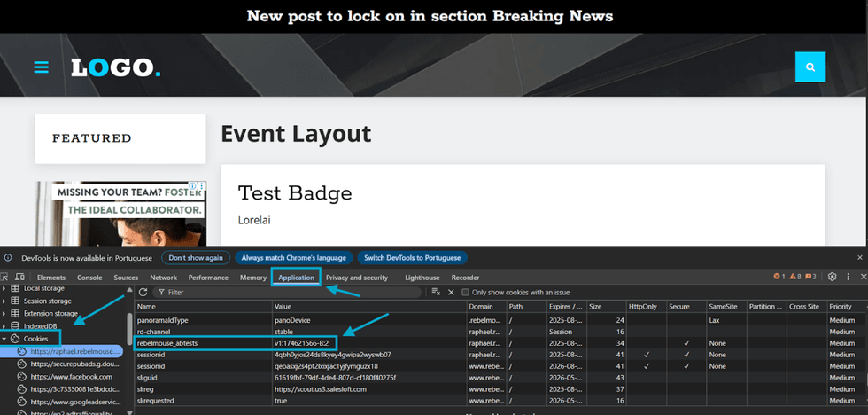Open the Elements tab

(x=51, y=278)
